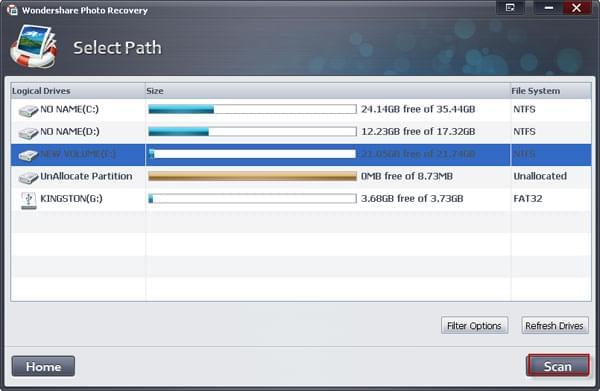This screenshot has height=391, width=600.
Task: Click the Photo Recovery lifebuoy logo
Action: (x=34, y=47)
